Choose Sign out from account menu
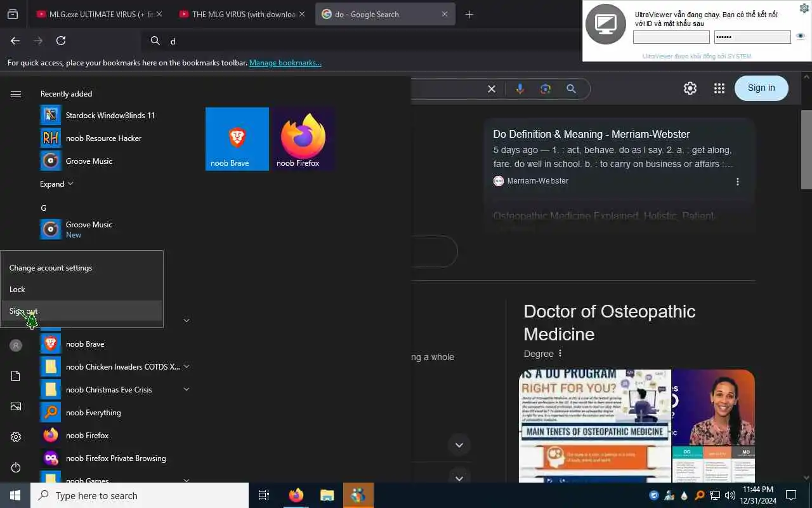 (82, 311)
